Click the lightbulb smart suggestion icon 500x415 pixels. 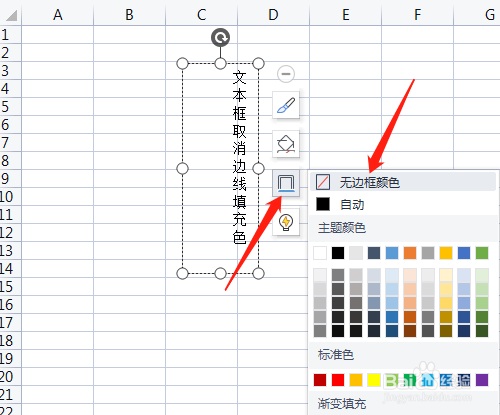pos(286,222)
